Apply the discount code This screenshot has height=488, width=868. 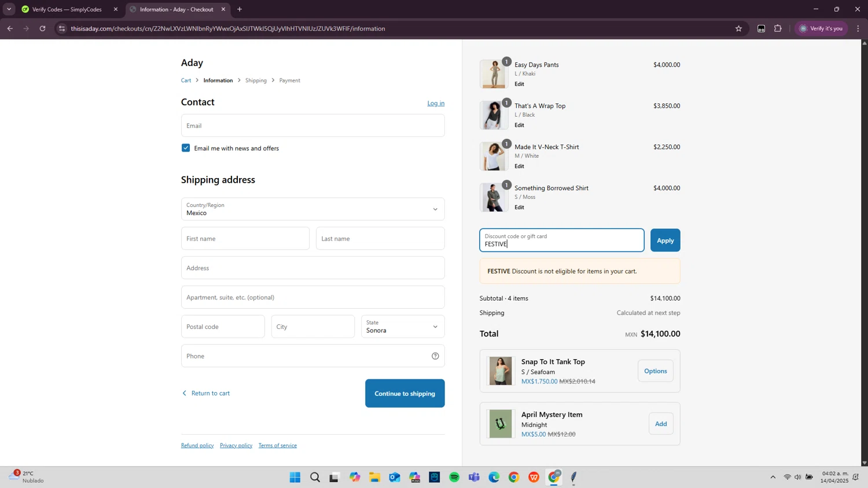(665, 241)
